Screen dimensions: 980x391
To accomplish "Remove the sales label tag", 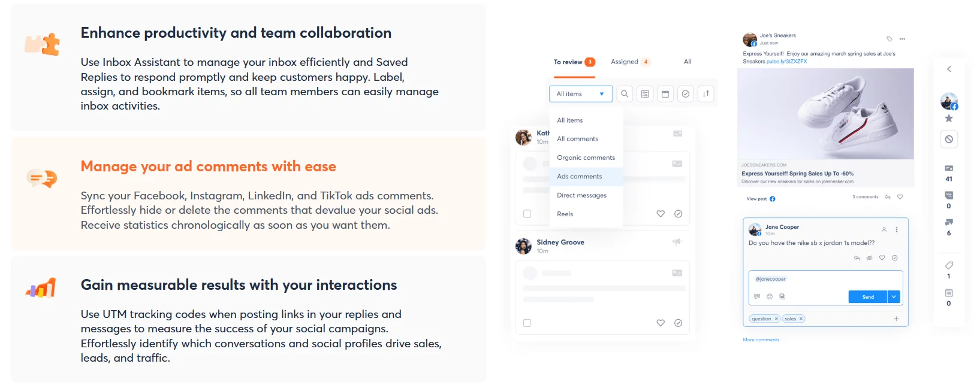I will tap(801, 319).
